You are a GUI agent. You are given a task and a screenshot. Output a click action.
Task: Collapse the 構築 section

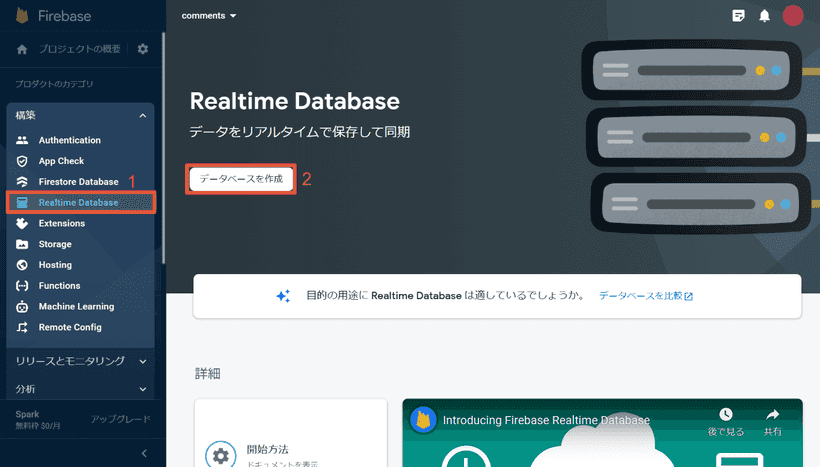point(143,116)
